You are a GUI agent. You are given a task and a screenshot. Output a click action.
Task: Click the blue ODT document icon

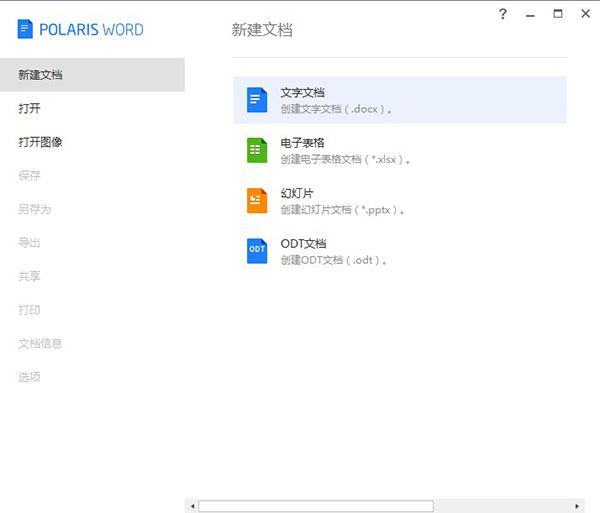pyautogui.click(x=257, y=250)
